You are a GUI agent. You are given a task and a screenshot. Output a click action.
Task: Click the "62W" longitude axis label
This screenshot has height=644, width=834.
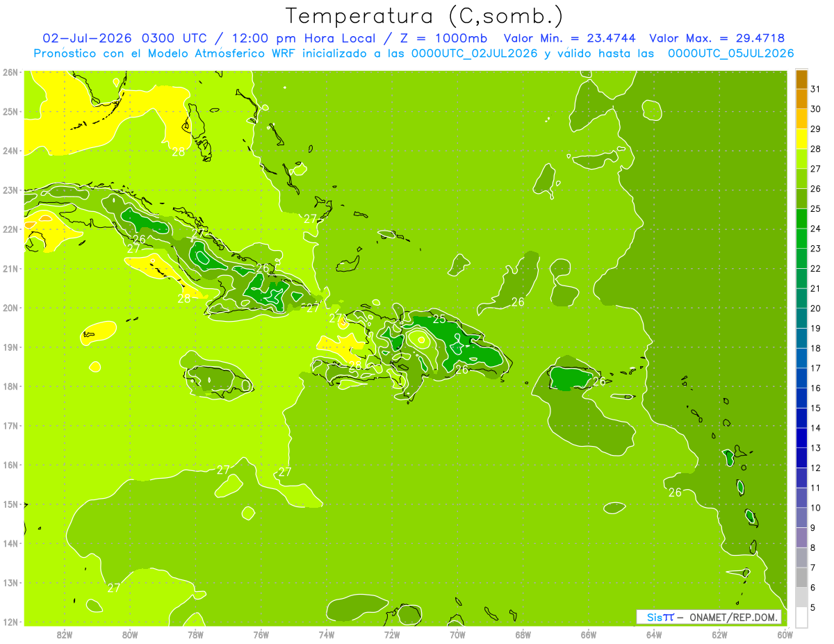[720, 634]
